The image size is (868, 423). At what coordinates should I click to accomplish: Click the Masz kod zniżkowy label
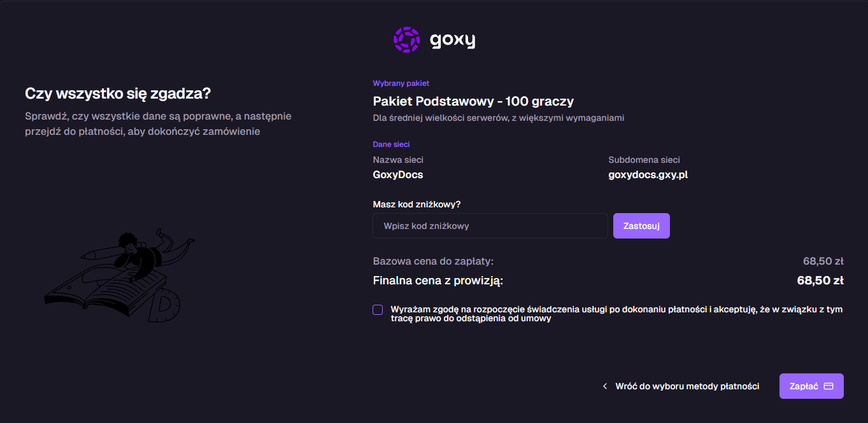click(x=416, y=204)
